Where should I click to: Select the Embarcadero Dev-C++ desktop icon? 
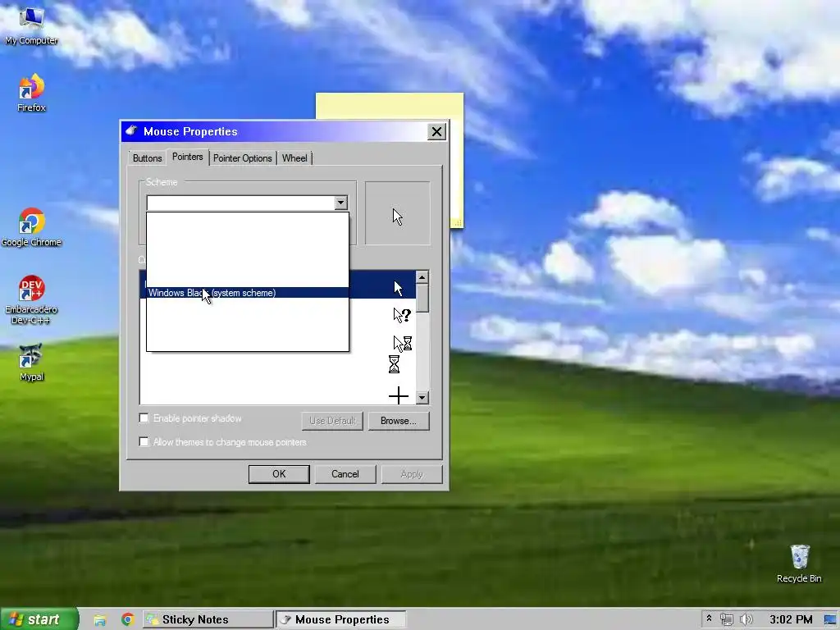point(31,300)
